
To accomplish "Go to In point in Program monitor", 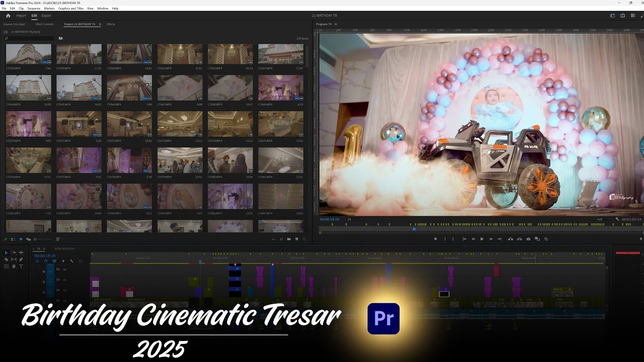I will pyautogui.click(x=464, y=239).
